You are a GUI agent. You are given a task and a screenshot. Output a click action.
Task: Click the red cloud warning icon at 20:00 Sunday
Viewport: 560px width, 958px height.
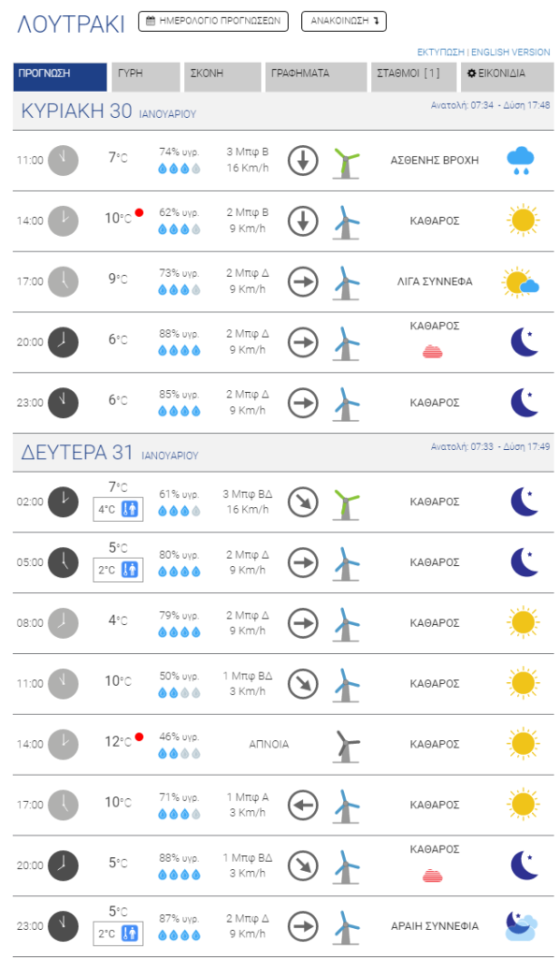[432, 352]
